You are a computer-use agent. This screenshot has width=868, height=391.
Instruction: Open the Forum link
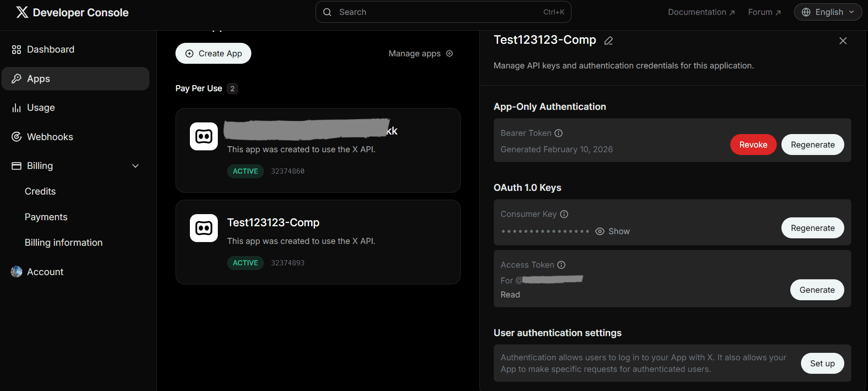(x=764, y=12)
